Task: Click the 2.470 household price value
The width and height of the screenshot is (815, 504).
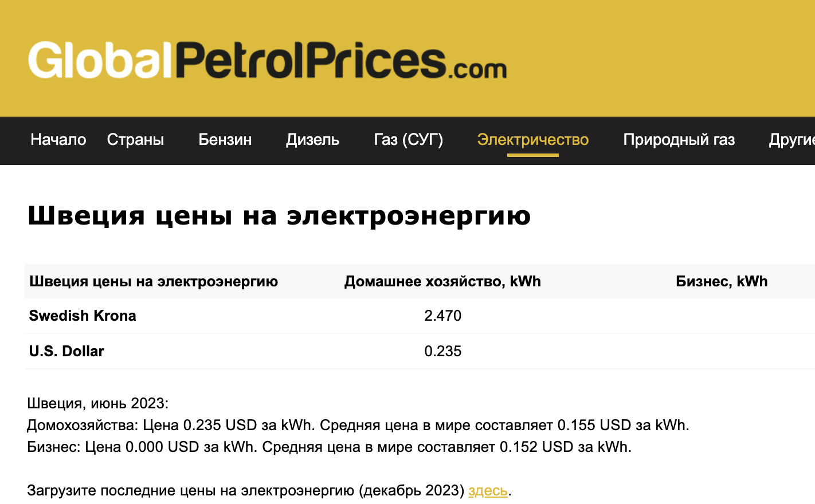Action: (442, 316)
